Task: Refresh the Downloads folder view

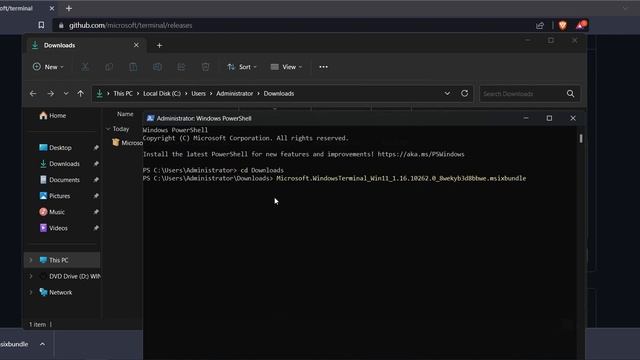Action: click(464, 93)
